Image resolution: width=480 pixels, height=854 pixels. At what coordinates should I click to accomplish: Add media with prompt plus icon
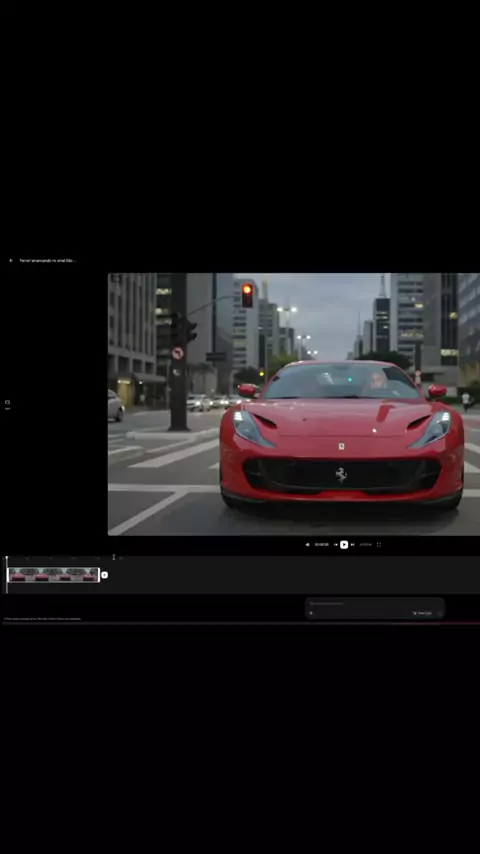[311, 613]
